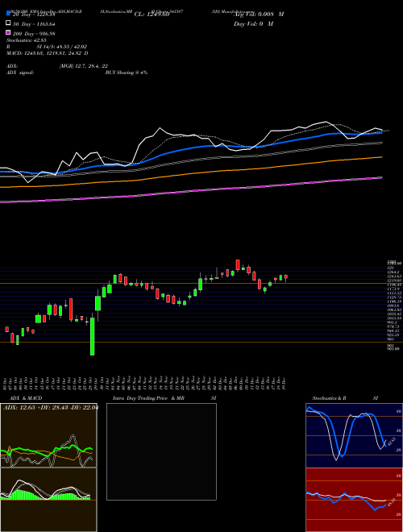Click the thick blue 20-day moving average line
The image size is (403, 532).
(x=190, y=148)
